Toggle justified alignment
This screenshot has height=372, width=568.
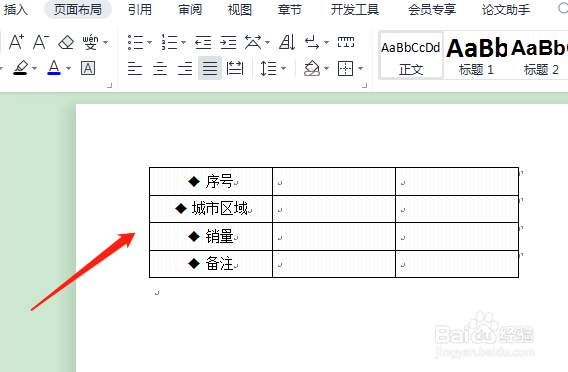(210, 68)
